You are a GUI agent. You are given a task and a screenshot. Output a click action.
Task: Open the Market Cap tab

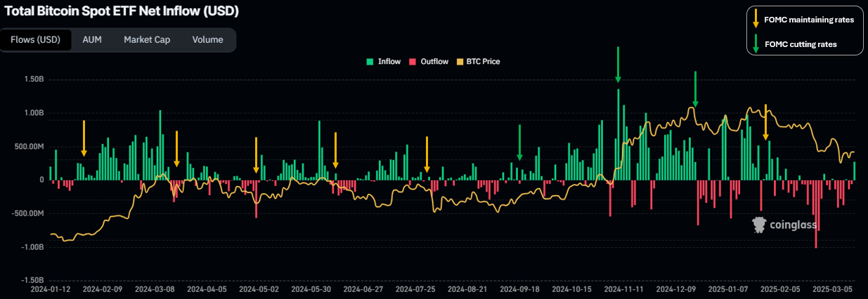(147, 40)
